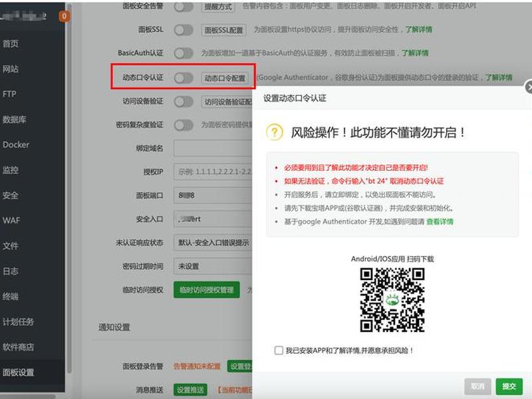Click the 绑定域名 input field
Viewport: 532px width, 399px height.
point(213,148)
